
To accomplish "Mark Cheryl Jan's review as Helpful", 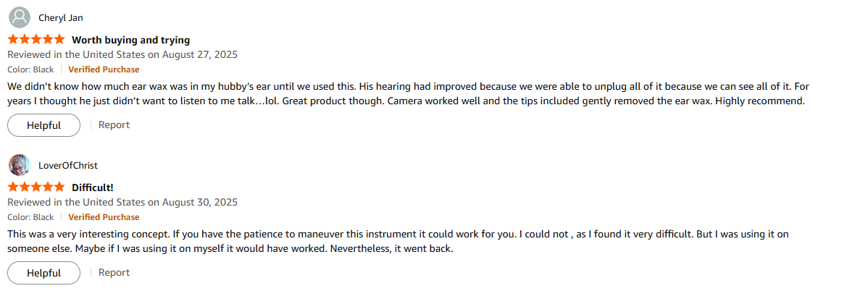I will pos(43,125).
